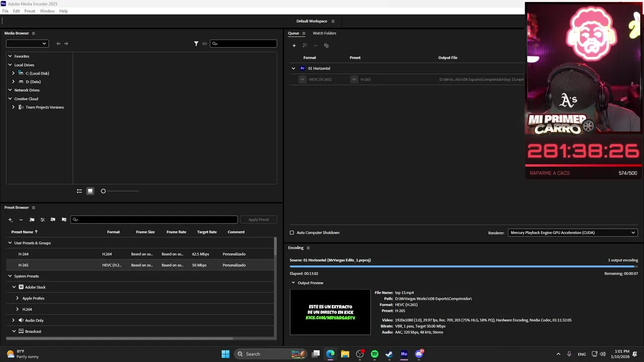The image size is (644, 362).
Task: Select the H-264 user preset row
Action: 140,254
